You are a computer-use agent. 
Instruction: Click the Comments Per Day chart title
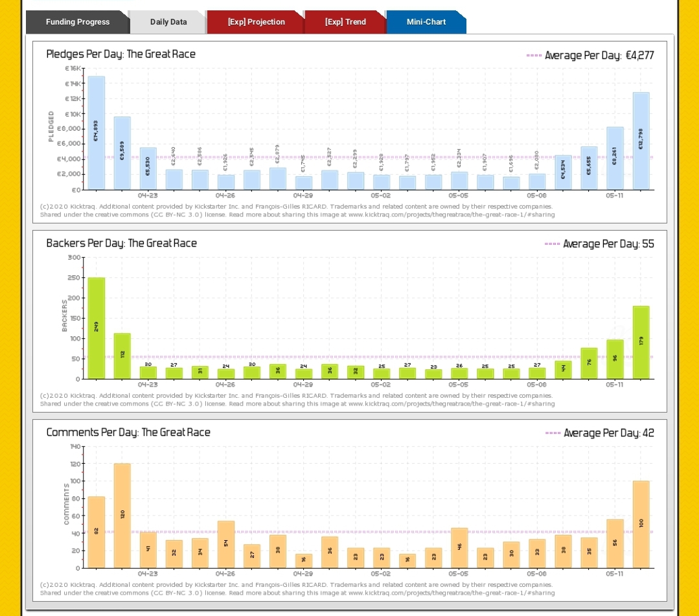coord(128,432)
